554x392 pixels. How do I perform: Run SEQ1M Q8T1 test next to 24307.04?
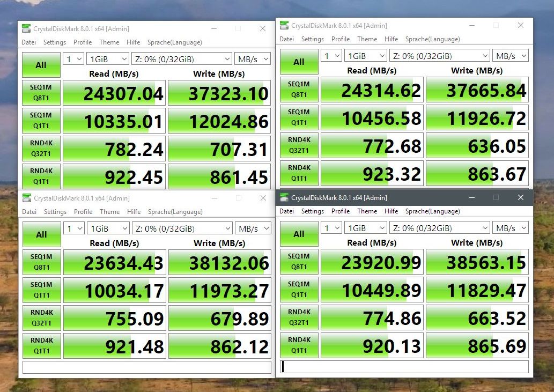(x=41, y=93)
